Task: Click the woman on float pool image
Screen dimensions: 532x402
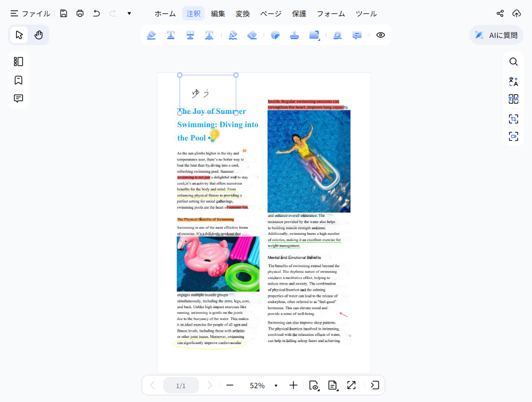Action: 309,161
